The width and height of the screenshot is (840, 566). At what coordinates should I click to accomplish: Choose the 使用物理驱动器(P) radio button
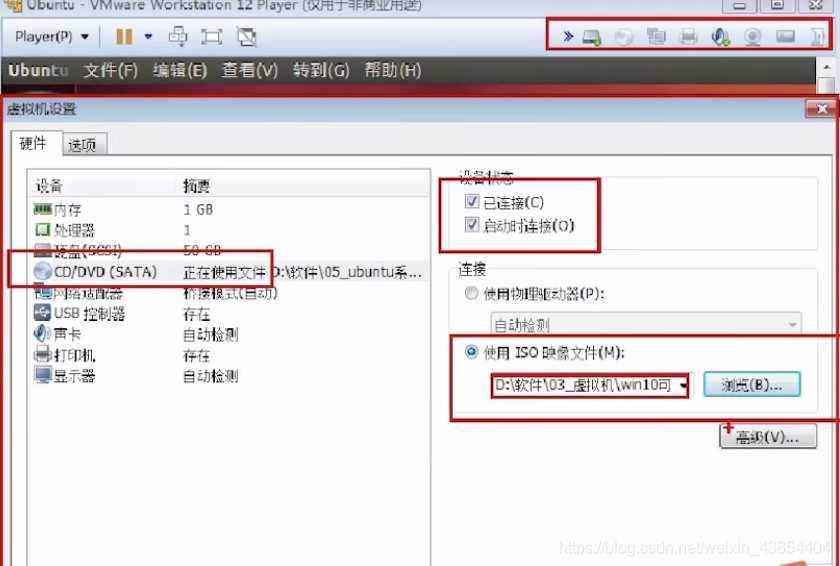[471, 293]
